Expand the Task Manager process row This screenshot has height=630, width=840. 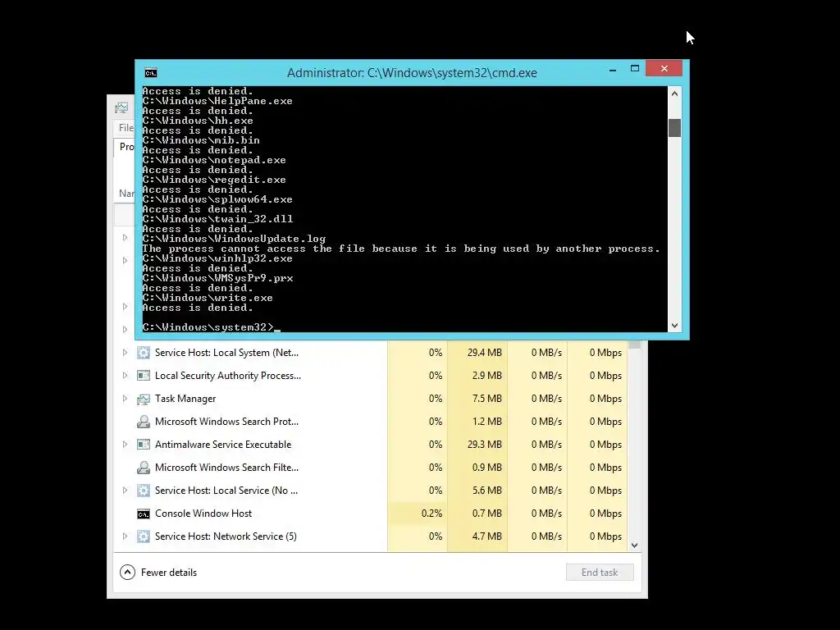coord(125,399)
